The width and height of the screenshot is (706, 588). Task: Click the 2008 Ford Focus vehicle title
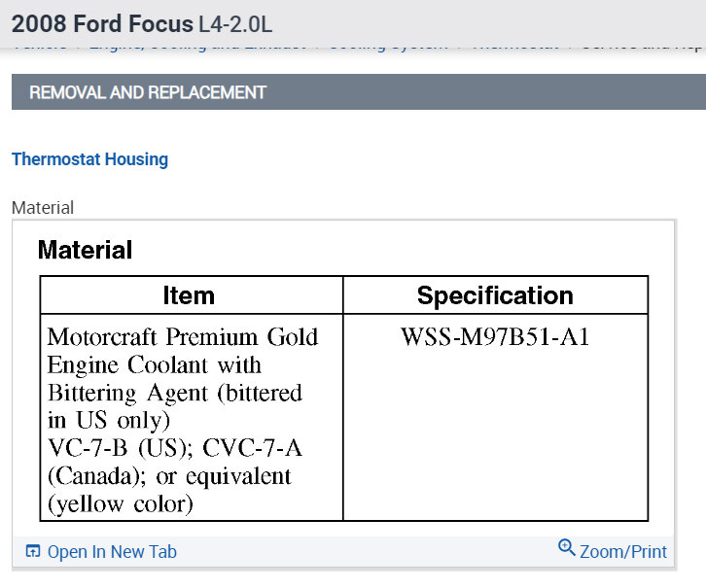(102, 19)
